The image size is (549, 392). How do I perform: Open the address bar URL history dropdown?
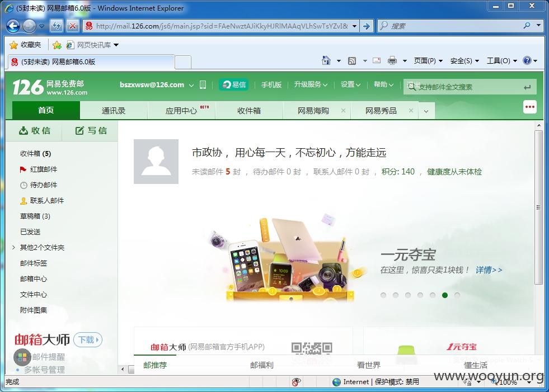354,26
